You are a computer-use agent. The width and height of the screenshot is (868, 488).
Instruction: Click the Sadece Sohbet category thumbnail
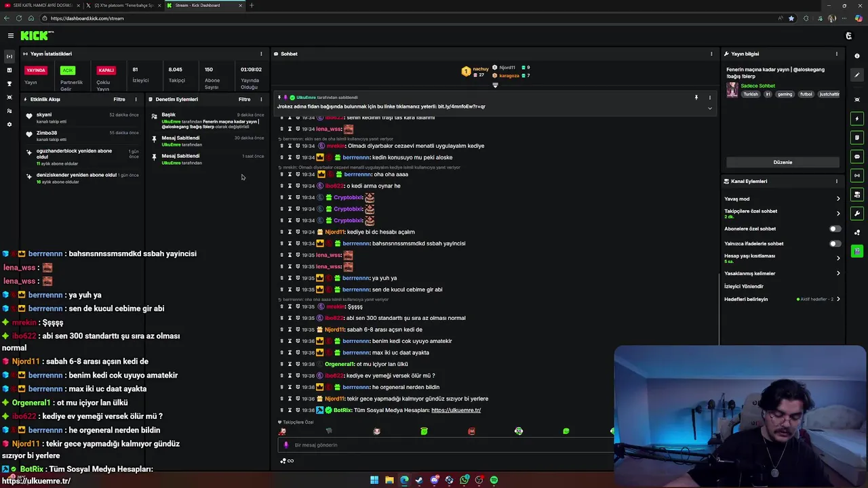(x=732, y=90)
